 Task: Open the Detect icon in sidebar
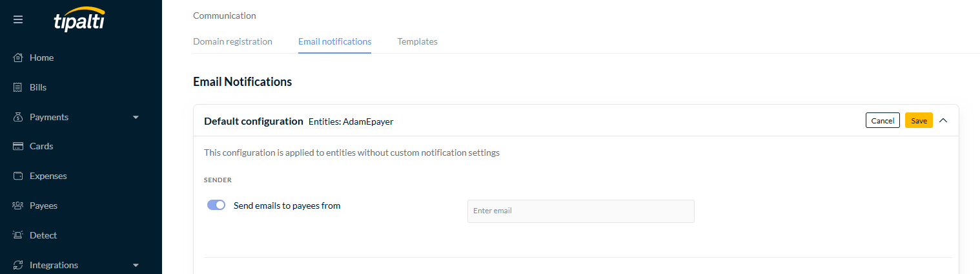[x=18, y=235]
